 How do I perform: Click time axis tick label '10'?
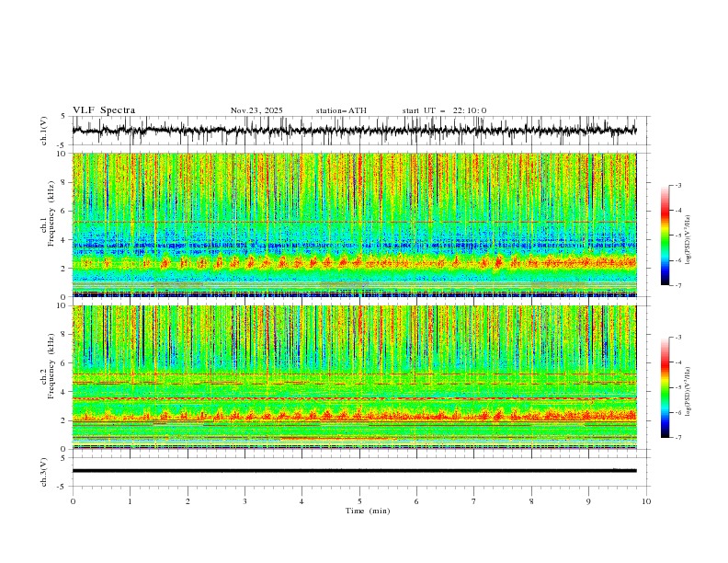(x=646, y=501)
